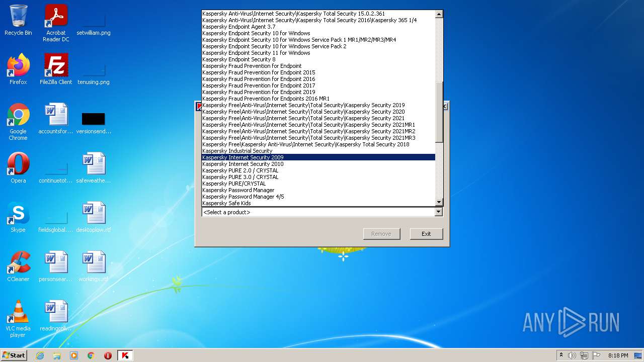Open VLC media player shortcut
644x362 pixels.
click(18, 319)
